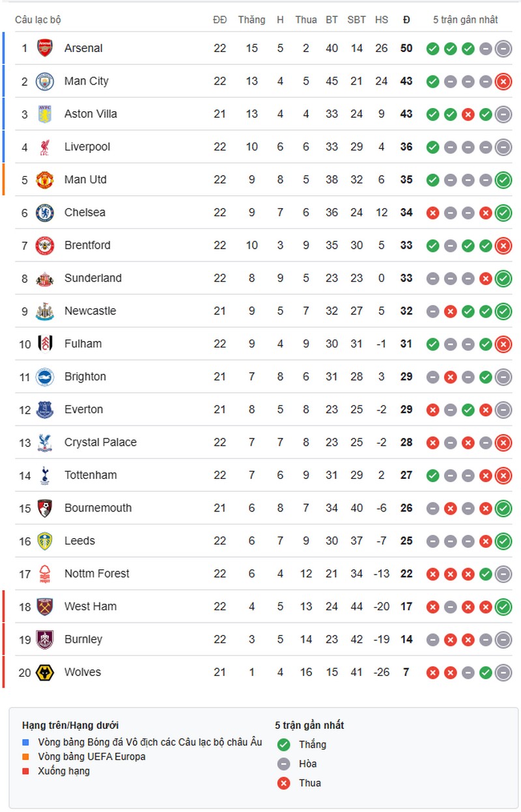521x812 pixels.
Task: Select the Sunderland team name
Action: pos(92,278)
